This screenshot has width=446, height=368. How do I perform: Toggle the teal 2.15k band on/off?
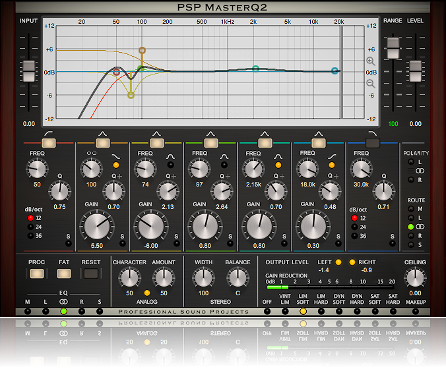265,143
